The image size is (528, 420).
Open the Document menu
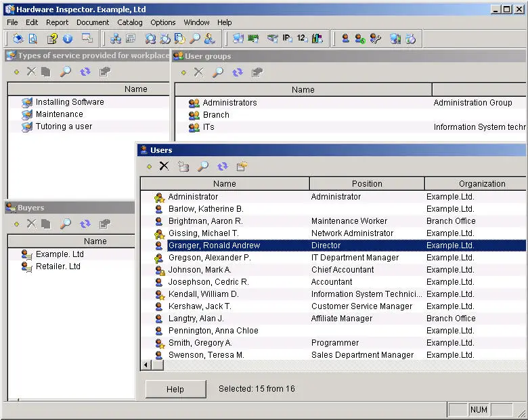click(93, 22)
